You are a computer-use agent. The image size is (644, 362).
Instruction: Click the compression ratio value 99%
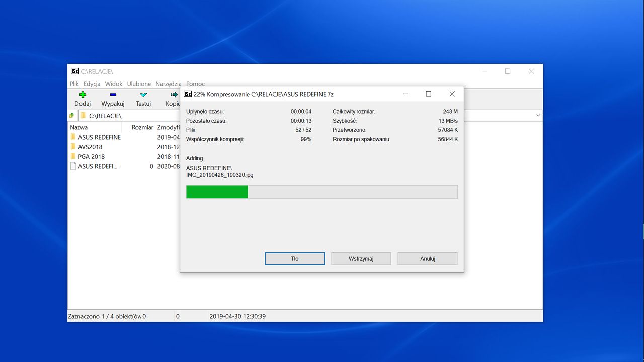[x=306, y=139]
